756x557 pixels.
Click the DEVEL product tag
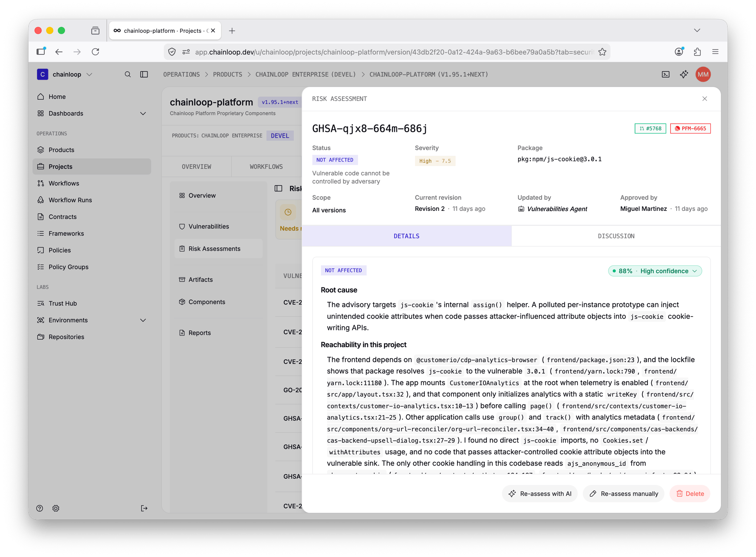[280, 136]
